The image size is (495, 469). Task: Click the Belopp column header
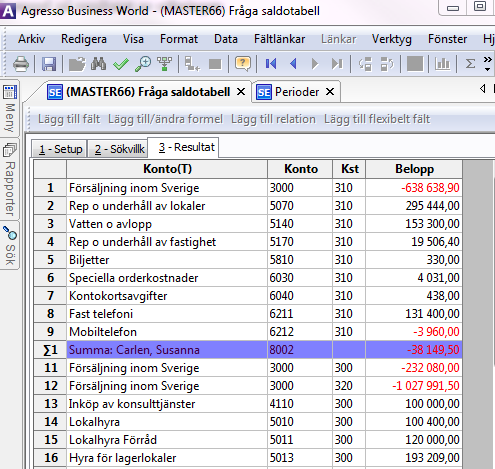pos(414,169)
